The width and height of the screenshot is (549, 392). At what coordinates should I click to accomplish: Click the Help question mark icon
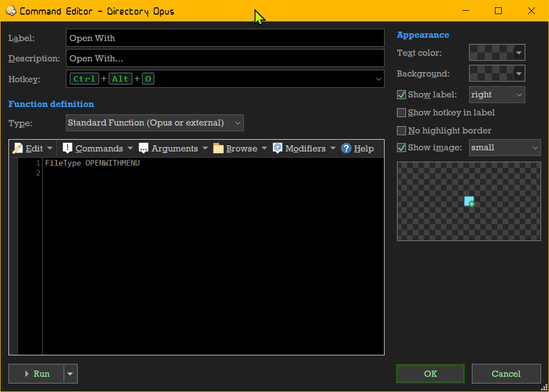tap(346, 149)
